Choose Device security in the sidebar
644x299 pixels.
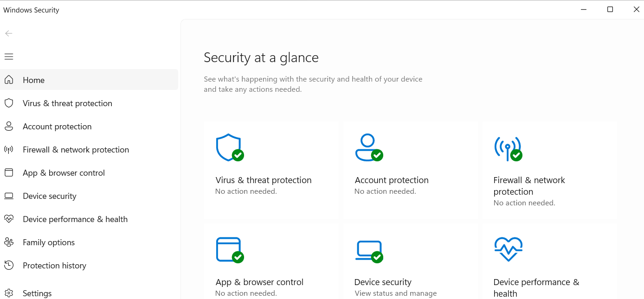point(89,196)
